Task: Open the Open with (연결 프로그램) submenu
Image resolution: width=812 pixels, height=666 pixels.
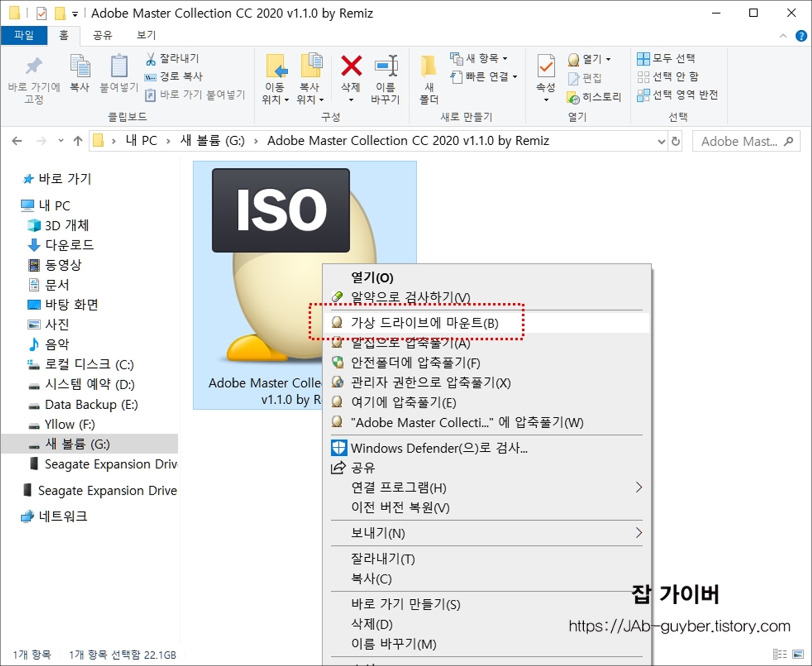Action: coord(487,488)
